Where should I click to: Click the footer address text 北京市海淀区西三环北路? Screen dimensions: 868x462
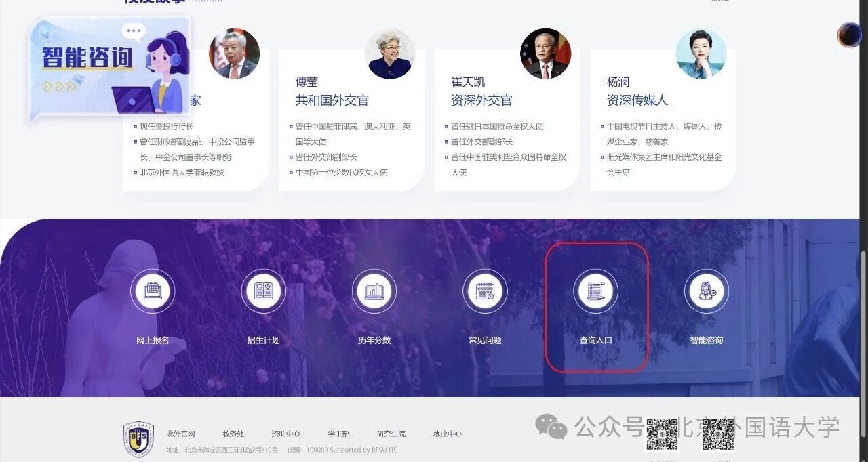pyautogui.click(x=222, y=450)
